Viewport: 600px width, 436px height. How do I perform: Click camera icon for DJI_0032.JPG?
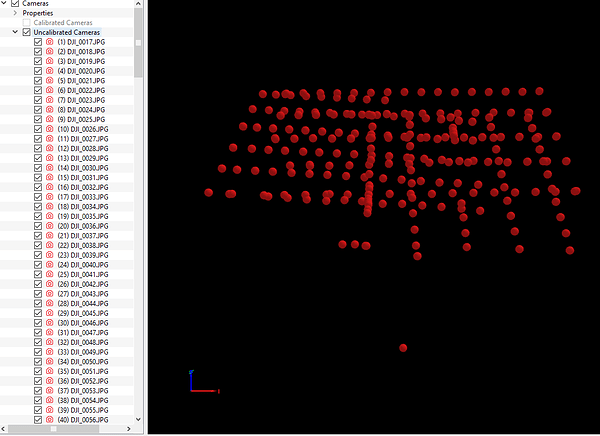click(x=49, y=187)
